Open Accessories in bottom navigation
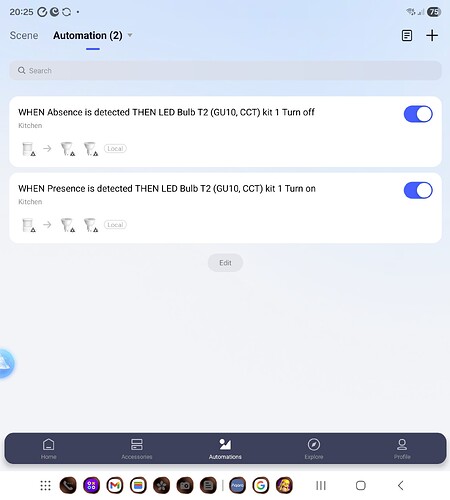Image resolution: width=450 pixels, height=500 pixels. (x=137, y=449)
